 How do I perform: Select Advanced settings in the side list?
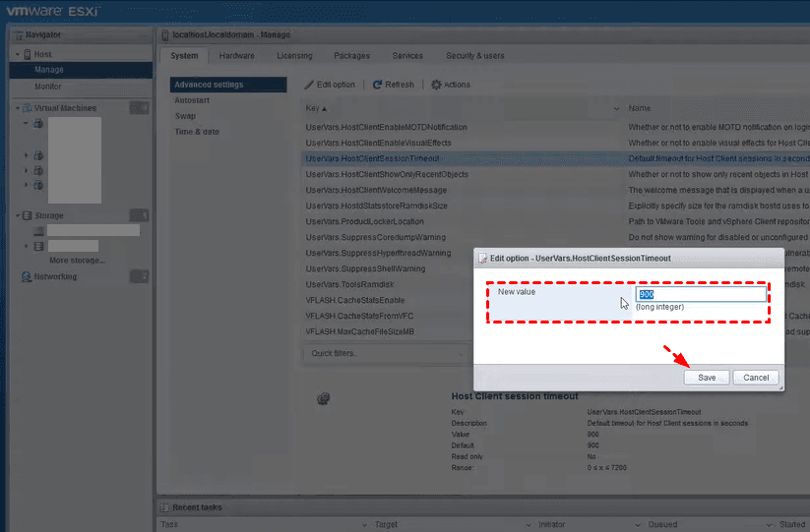point(228,85)
